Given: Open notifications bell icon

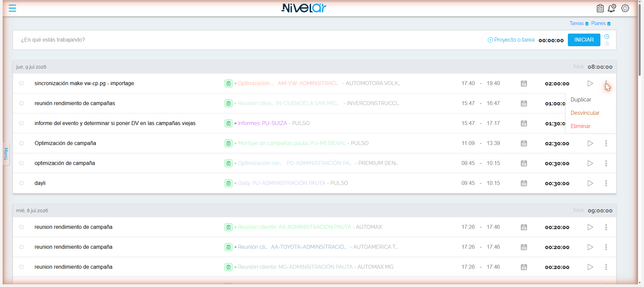Looking at the screenshot, I should [x=612, y=8].
